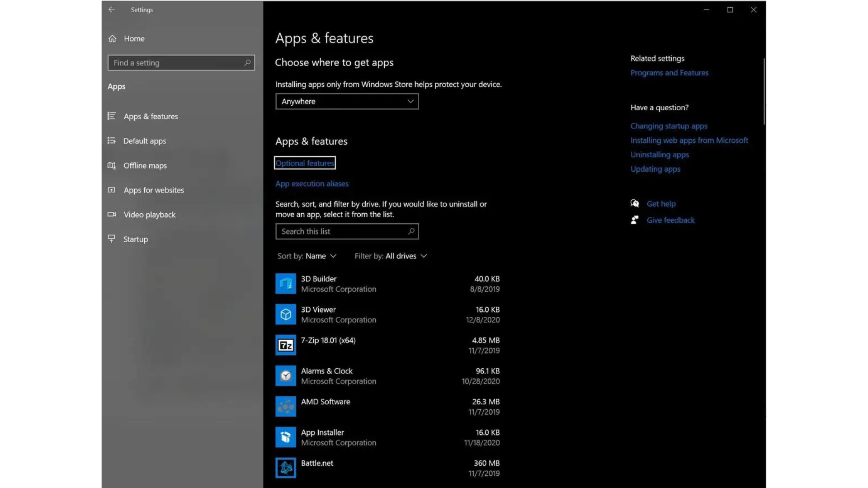
Task: Click the 10/28/2020 install date
Action: tap(481, 381)
